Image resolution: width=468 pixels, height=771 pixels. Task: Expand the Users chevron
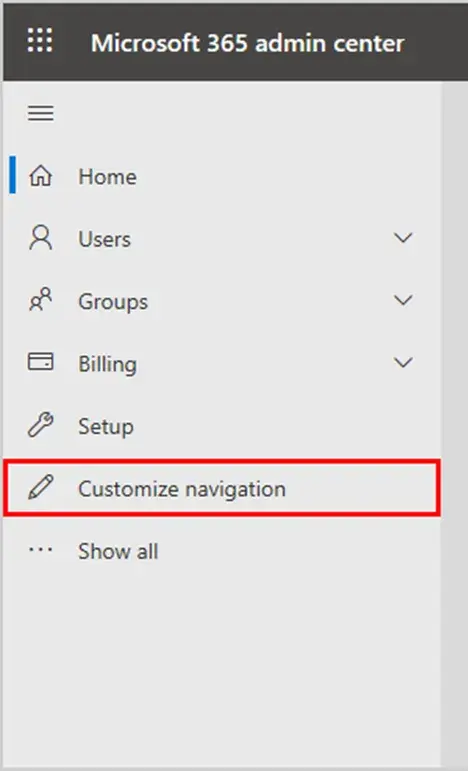click(403, 238)
